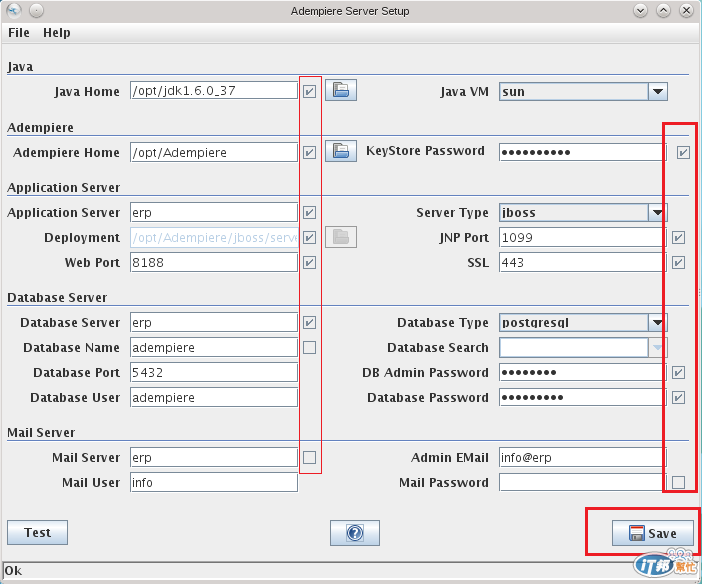
Task: Open the help question mark button
Action: (x=355, y=533)
